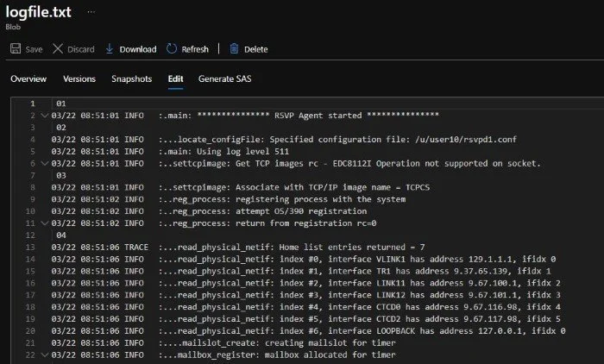Collapse the fold arrow at line 6
This screenshot has width=604, height=364.
44,163
